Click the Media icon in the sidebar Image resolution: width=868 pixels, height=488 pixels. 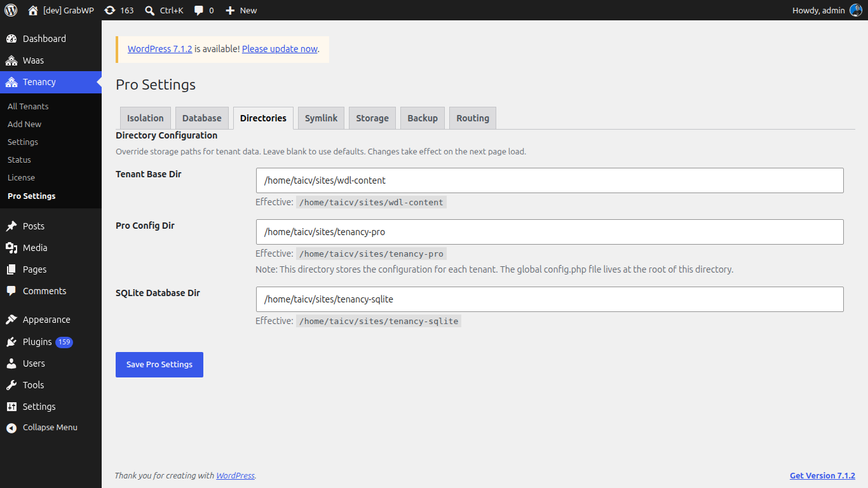point(11,248)
